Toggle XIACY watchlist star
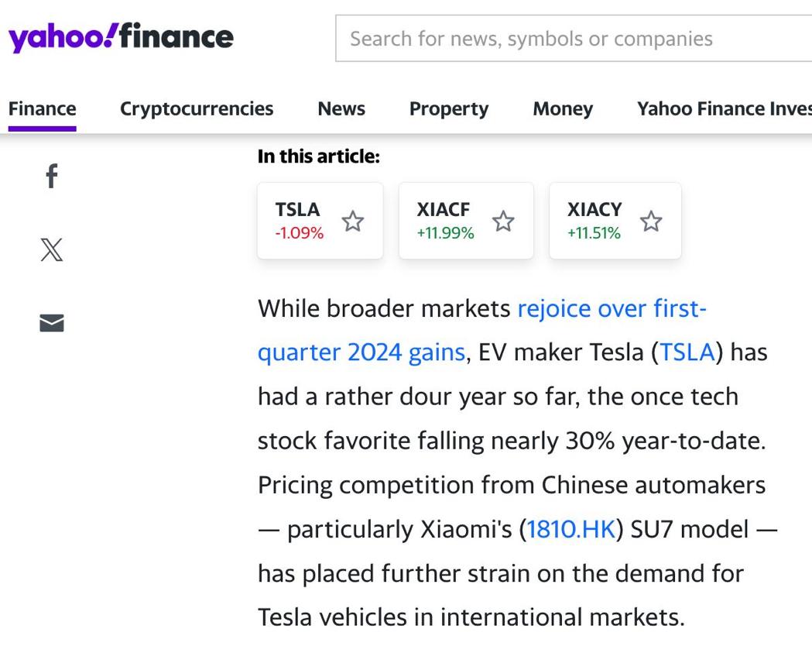Screen dimensions: 812x646 tap(651, 222)
